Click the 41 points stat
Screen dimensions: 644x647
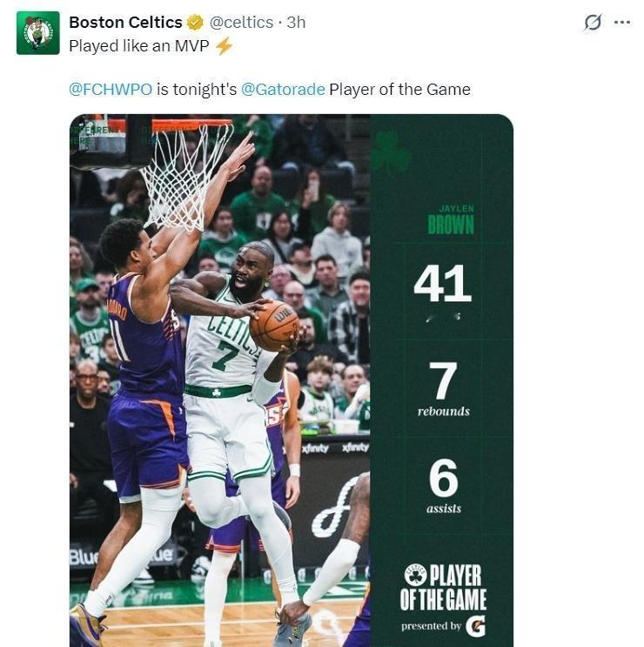[x=442, y=283]
